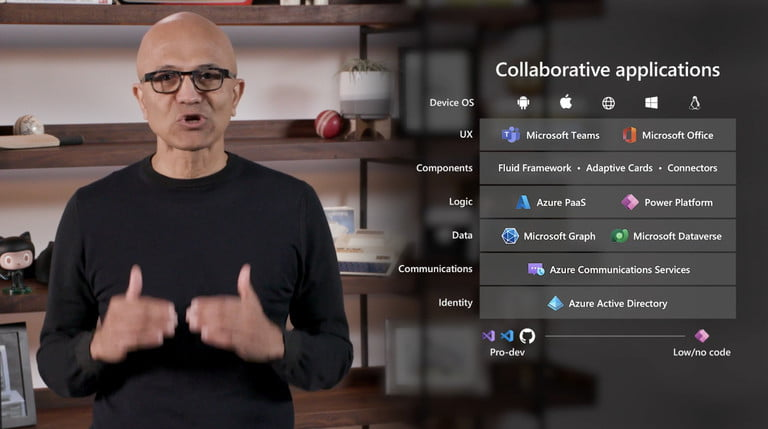This screenshot has width=768, height=429.
Task: Click the Power Platform icon
Action: tap(629, 202)
